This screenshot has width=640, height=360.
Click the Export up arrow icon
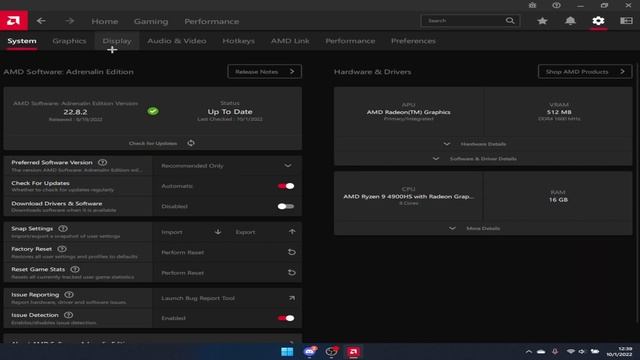tap(292, 232)
